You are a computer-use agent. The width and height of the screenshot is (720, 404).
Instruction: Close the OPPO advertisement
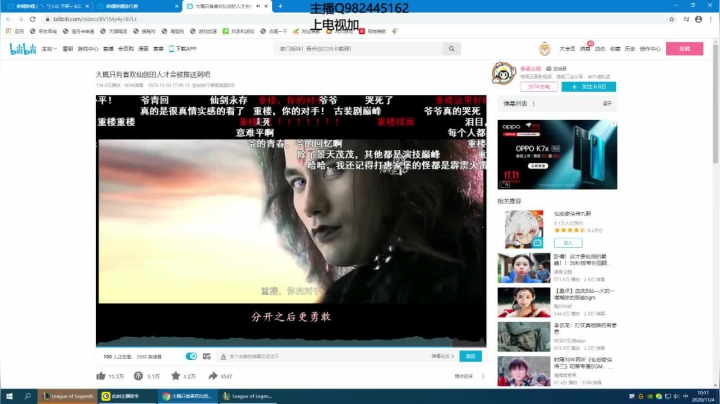click(x=613, y=123)
